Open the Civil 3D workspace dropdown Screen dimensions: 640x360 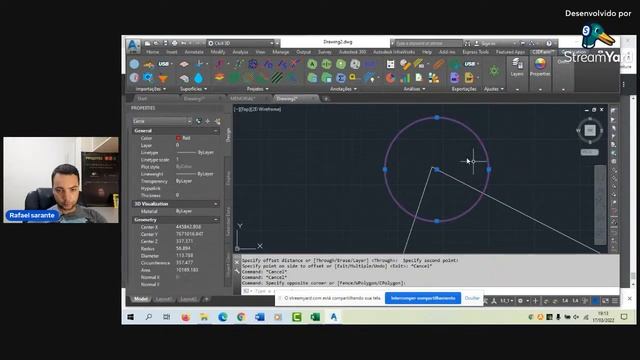point(241,43)
